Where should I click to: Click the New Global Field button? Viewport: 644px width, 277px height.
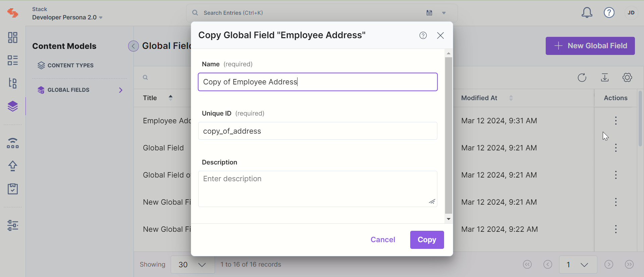coord(590,46)
